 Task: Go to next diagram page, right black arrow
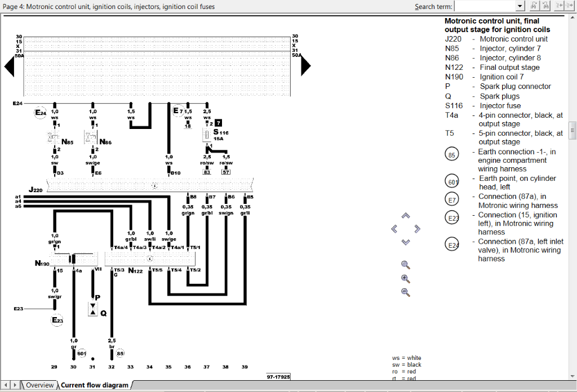305,66
